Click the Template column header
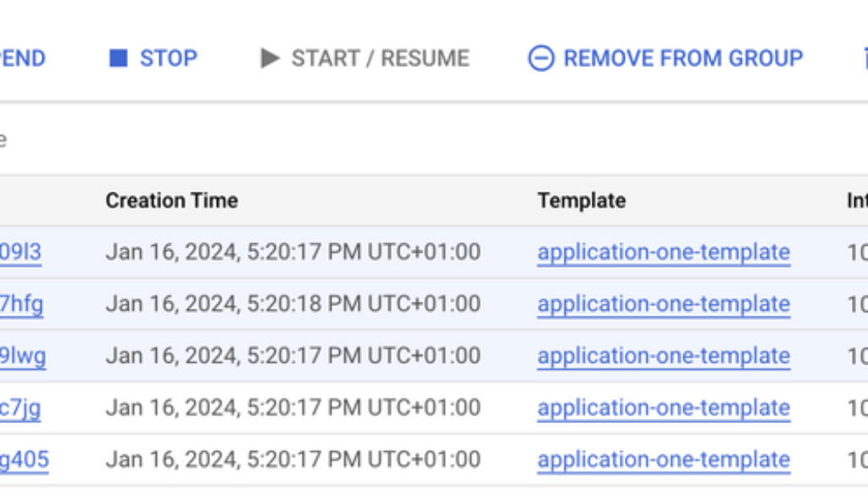Screen dimensions: 868x496 click(x=581, y=201)
